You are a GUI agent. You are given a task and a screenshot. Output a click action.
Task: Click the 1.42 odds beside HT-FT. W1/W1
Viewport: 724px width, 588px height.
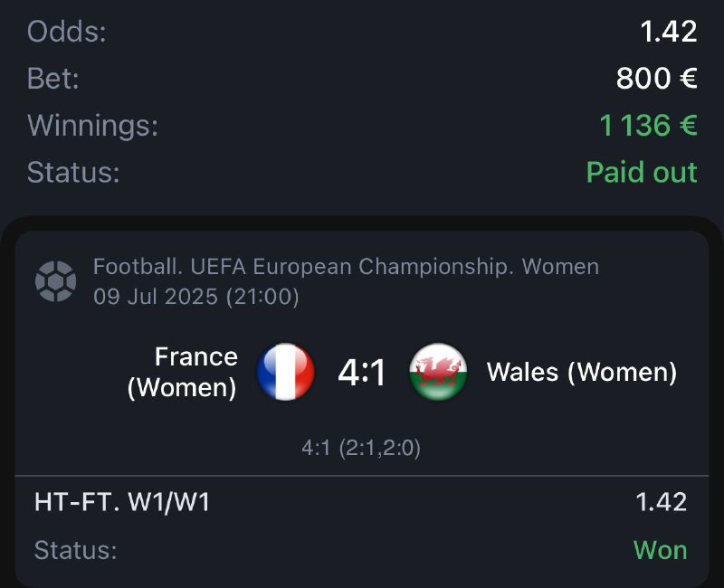661,502
